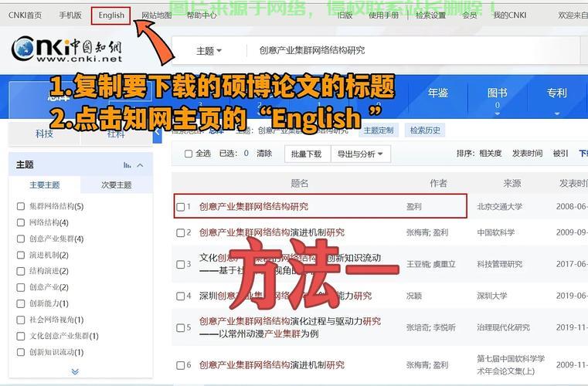588x386 pixels.
Task: Click the 批量下载 button
Action: click(307, 154)
